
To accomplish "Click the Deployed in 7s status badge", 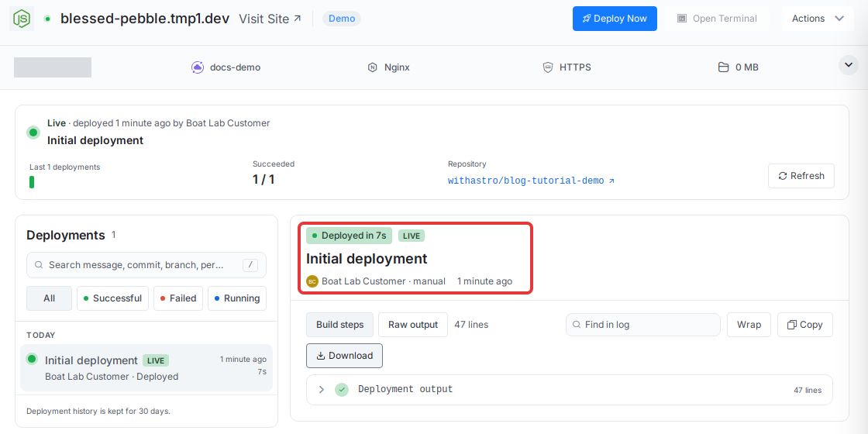I will [x=349, y=236].
